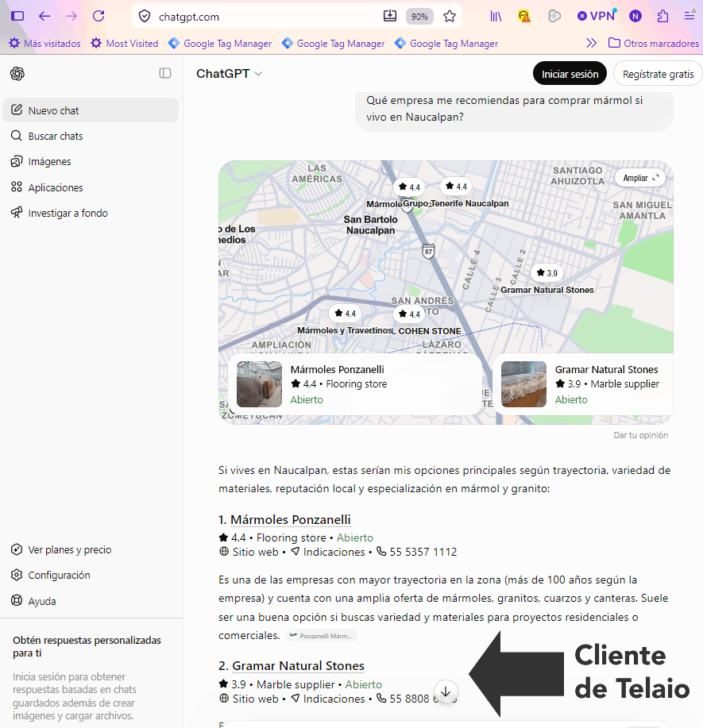703x728 pixels.
Task: Click the Regístrate gratis button
Action: click(658, 73)
